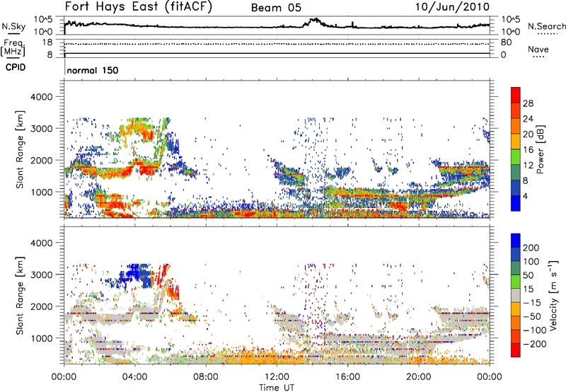The image size is (566, 392).
Task: Select the CPID row label
Action: (16, 67)
